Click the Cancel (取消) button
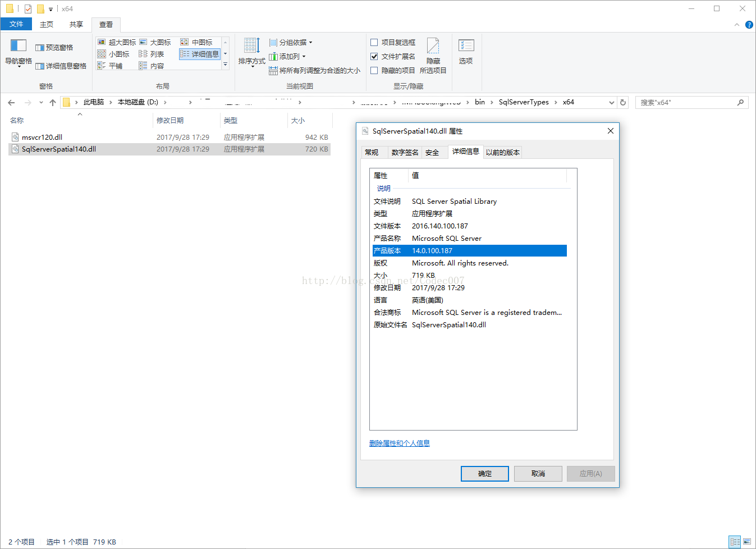This screenshot has height=549, width=756. 538,474
